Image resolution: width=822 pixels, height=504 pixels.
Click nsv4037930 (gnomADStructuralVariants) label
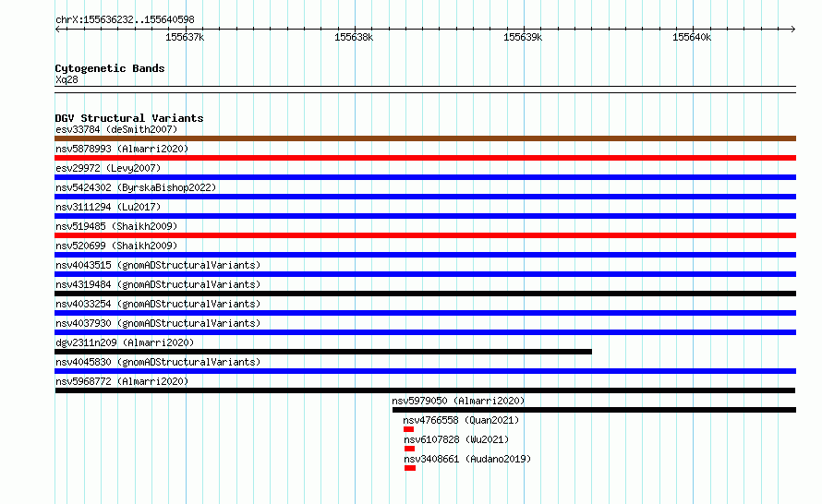(158, 323)
